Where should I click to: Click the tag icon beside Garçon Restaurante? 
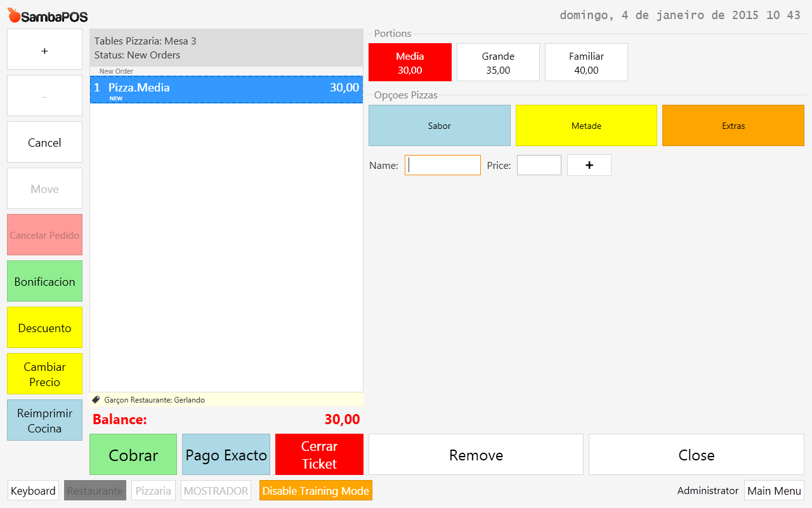(96, 400)
